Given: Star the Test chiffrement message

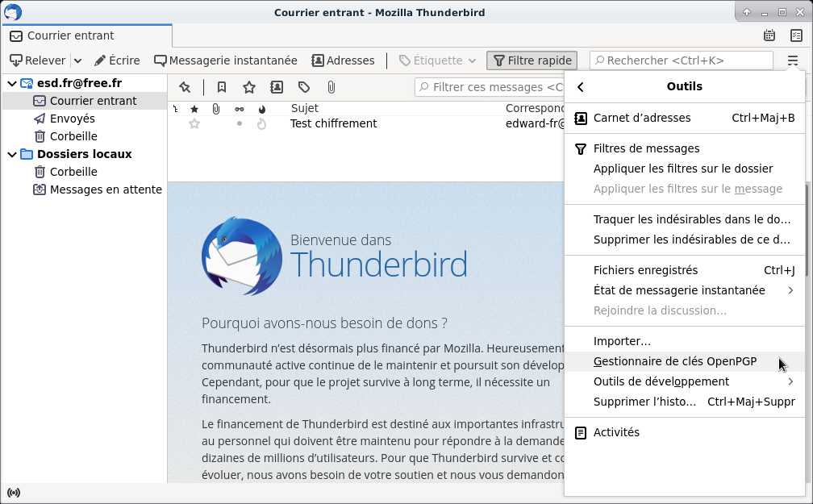Looking at the screenshot, I should tap(194, 123).
